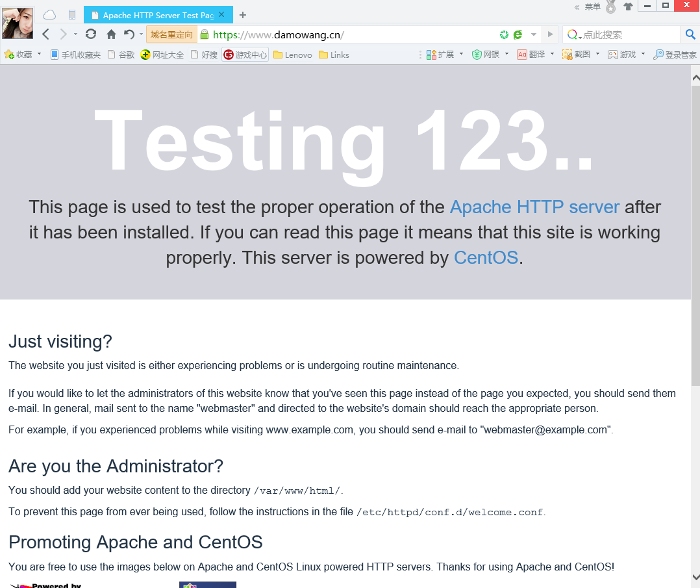
Task: Go to the browser home page
Action: tap(111, 34)
